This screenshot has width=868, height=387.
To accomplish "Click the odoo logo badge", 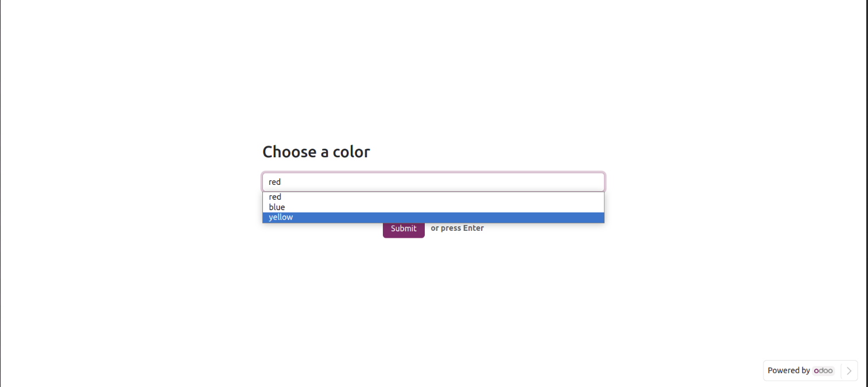I will coord(823,371).
